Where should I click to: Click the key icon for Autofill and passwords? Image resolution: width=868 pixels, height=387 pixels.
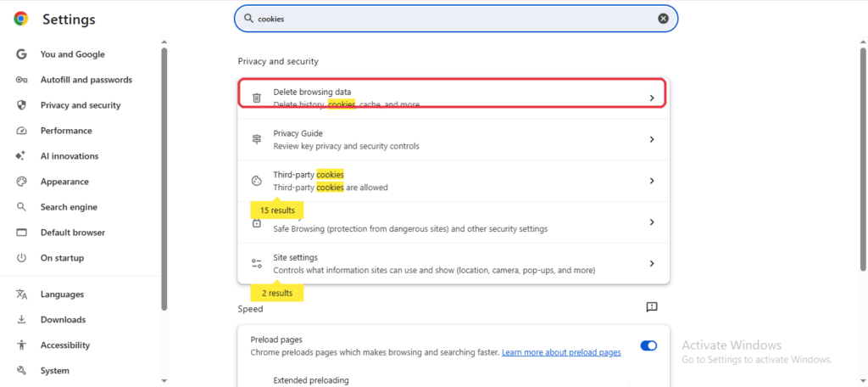click(x=21, y=80)
